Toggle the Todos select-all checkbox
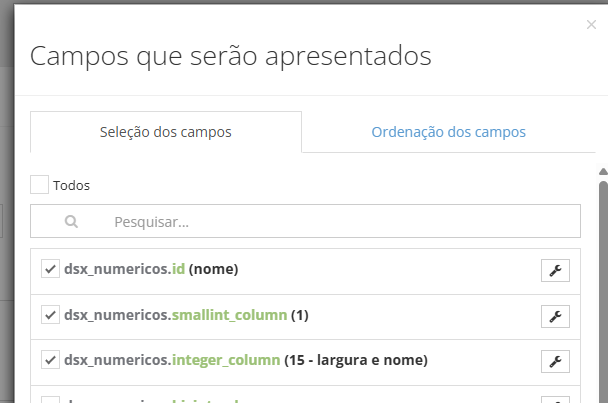This screenshot has height=403, width=608. (x=40, y=185)
